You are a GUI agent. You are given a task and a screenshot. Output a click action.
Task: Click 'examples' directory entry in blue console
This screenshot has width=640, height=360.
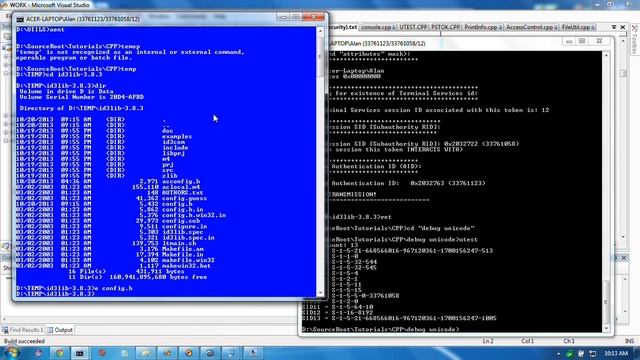coord(177,136)
